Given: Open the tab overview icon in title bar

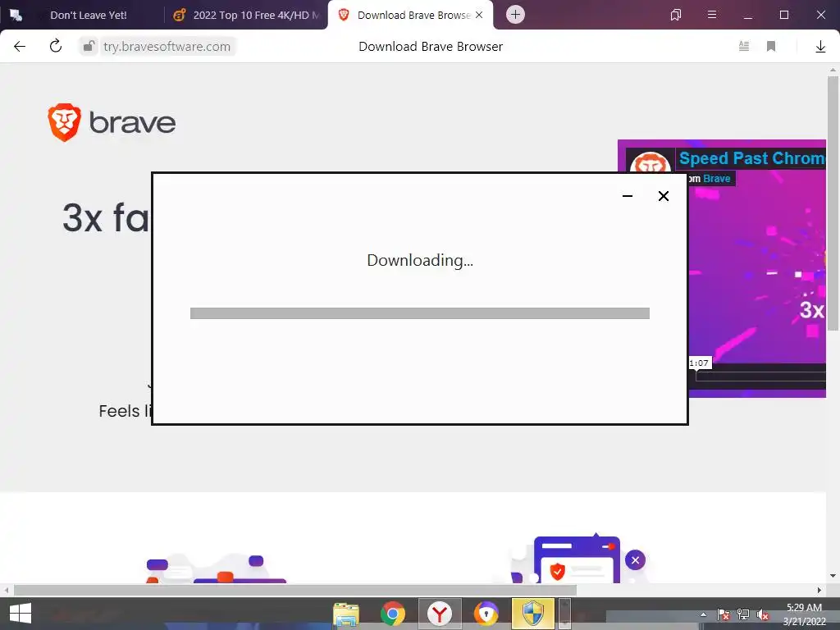Looking at the screenshot, I should click(x=676, y=15).
